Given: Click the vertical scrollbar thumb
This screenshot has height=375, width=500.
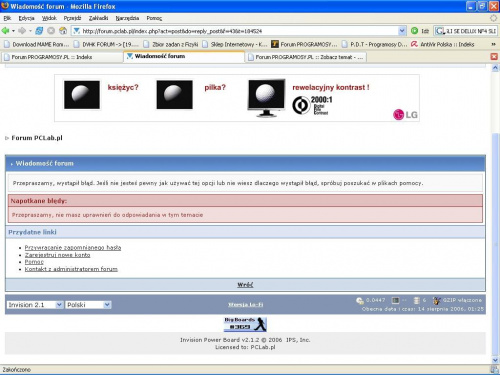Looking at the screenshot, I should pos(495,243).
